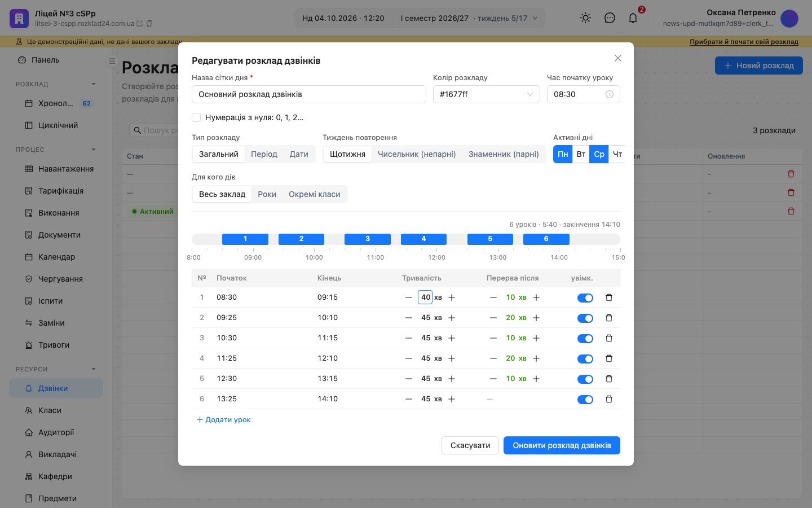Delete the Активний schedule row in table

coord(791,211)
